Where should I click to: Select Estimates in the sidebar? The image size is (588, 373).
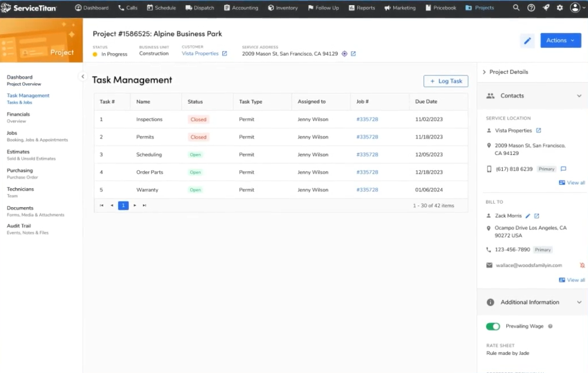point(31,155)
